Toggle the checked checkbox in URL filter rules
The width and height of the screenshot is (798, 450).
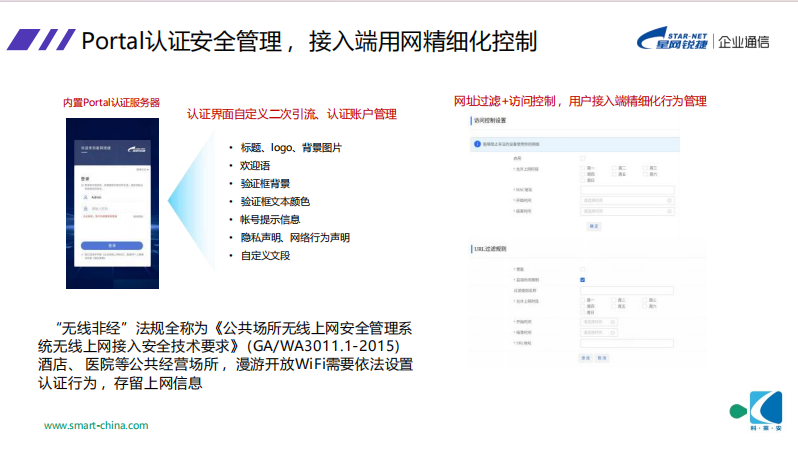point(583,280)
